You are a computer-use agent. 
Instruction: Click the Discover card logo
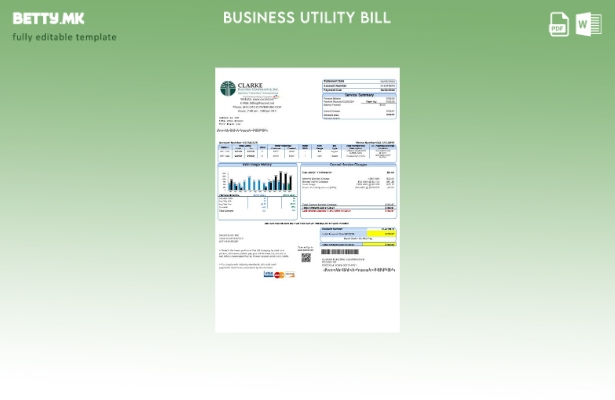point(290,274)
